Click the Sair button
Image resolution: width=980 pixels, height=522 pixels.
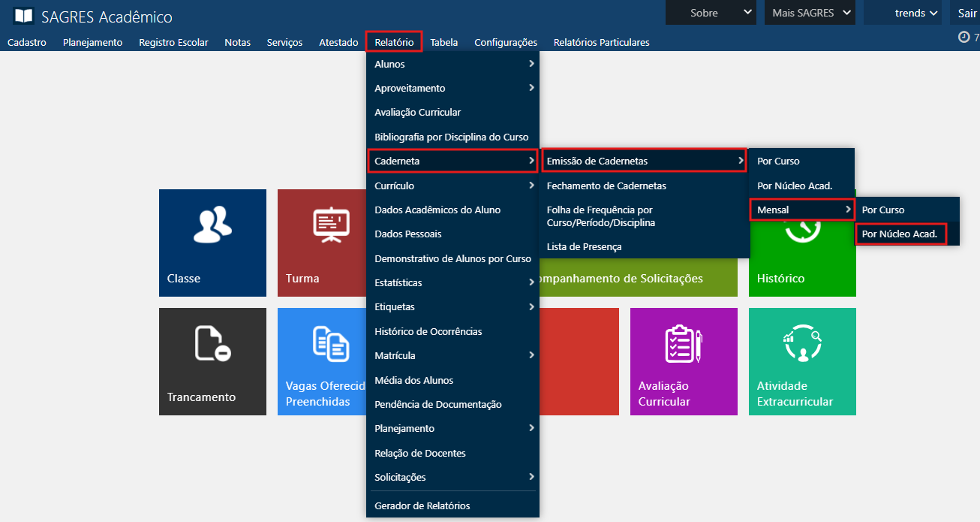(966, 13)
